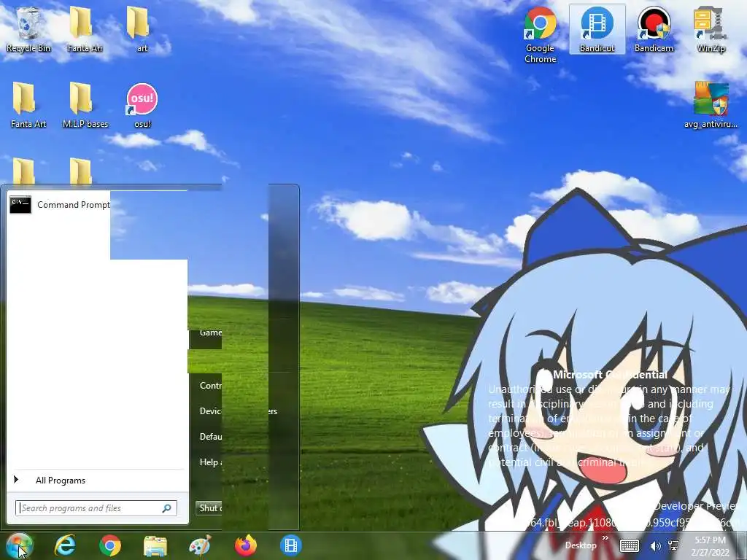Open the Bandicam desktop shortcut
Image resolution: width=747 pixels, height=560 pixels.
654,29
